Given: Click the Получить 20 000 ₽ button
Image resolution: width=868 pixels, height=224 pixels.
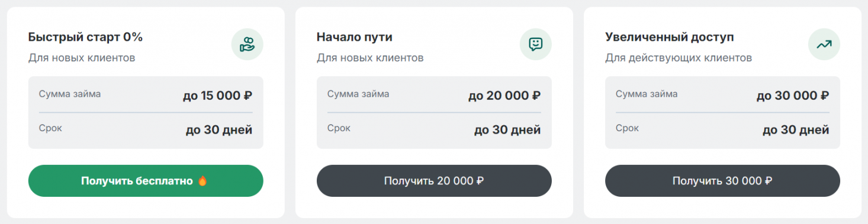Looking at the screenshot, I should click(434, 181).
